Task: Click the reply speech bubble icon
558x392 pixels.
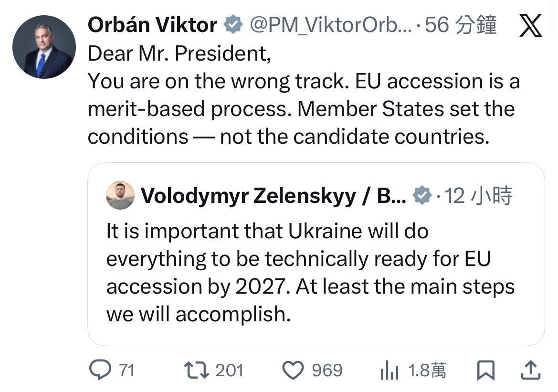Action: pyautogui.click(x=99, y=371)
